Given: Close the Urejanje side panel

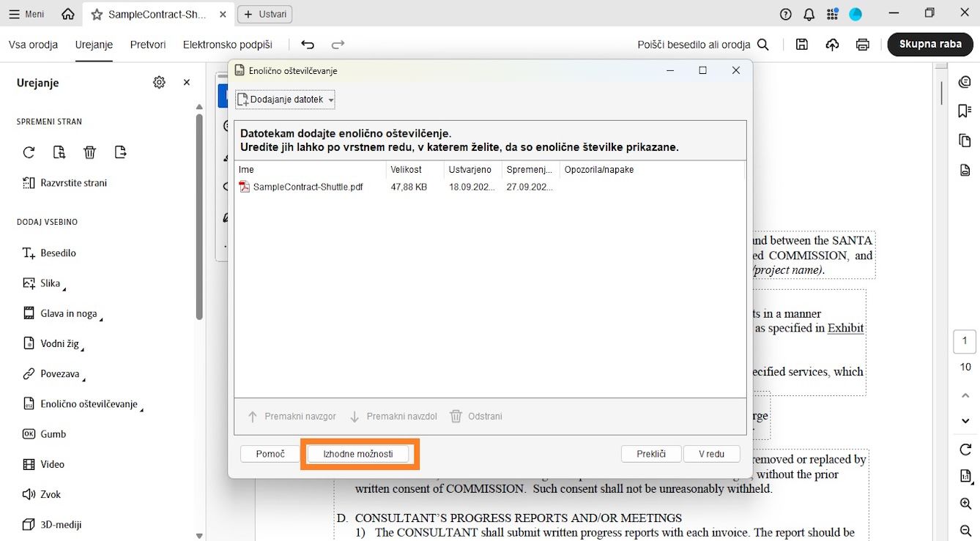Looking at the screenshot, I should click(x=187, y=83).
